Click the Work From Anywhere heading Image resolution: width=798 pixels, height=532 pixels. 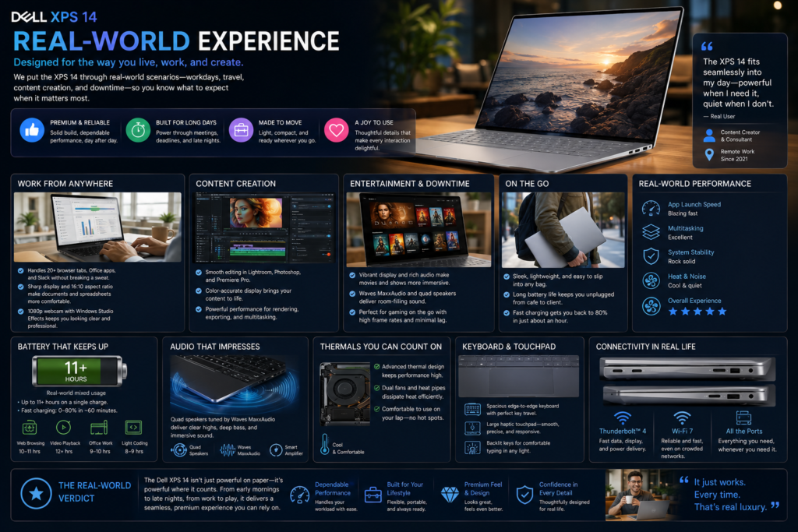click(65, 184)
